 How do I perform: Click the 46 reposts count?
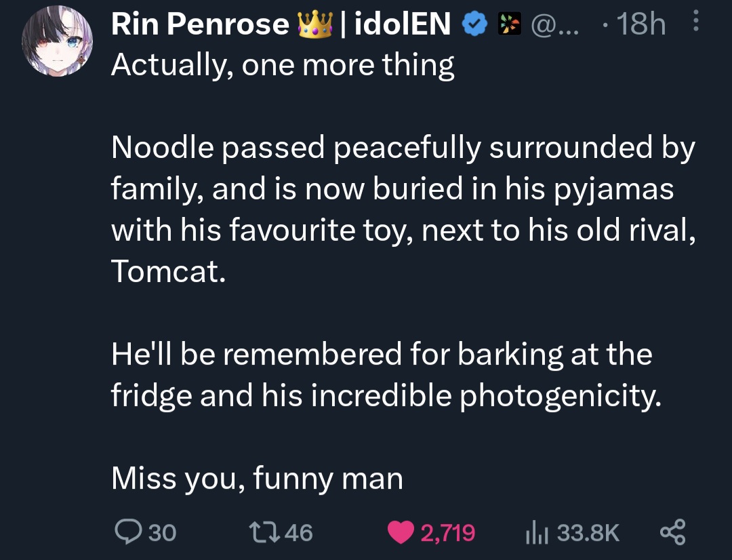click(x=298, y=532)
